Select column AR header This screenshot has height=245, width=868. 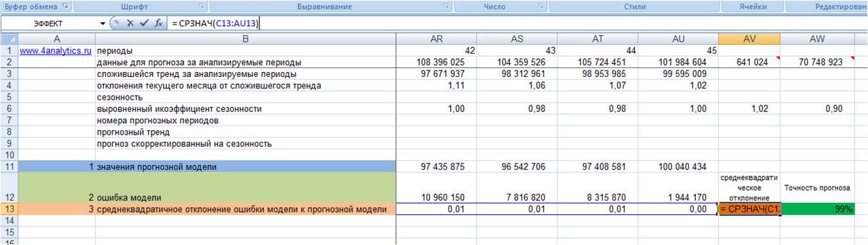pos(437,39)
